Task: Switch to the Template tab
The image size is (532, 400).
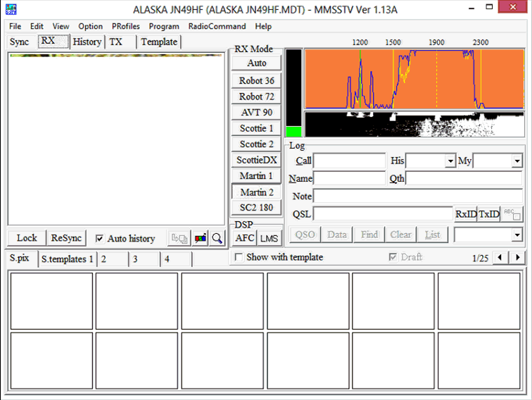Action: pos(159,42)
